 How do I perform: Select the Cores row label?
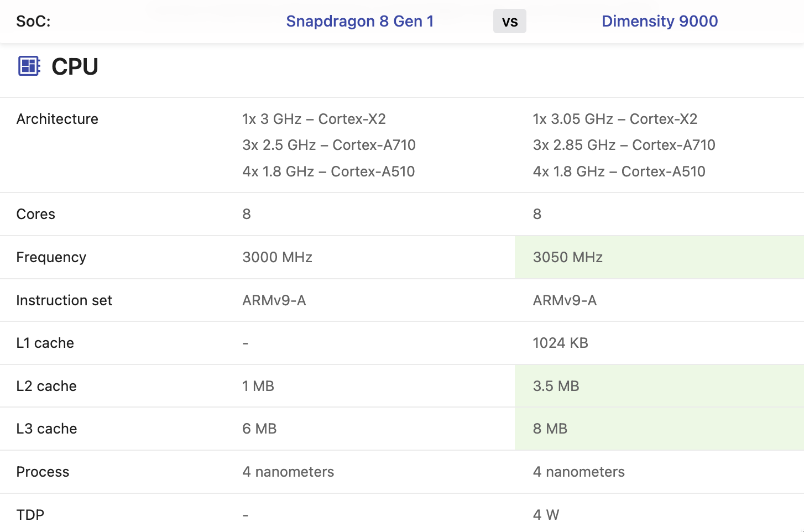36,214
